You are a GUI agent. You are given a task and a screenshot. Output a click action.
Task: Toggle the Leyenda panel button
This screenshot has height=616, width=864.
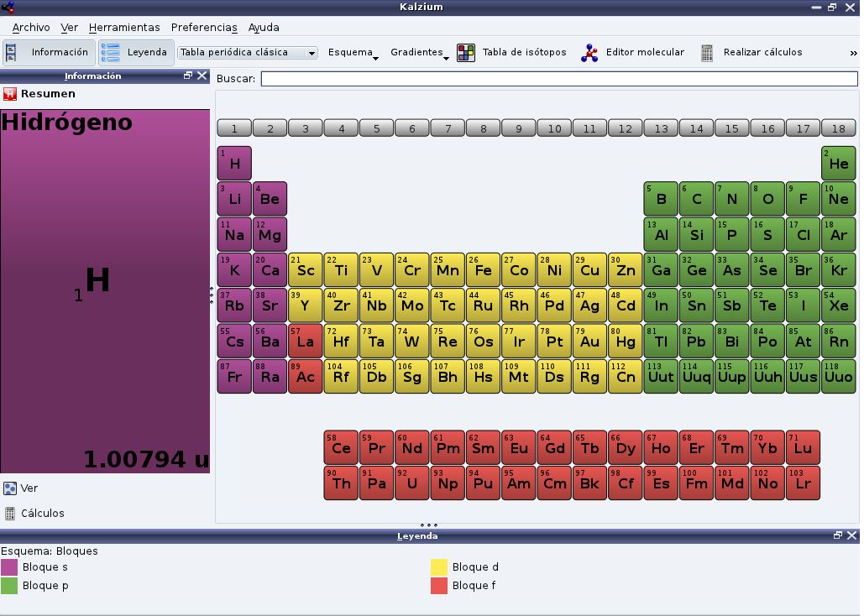click(137, 52)
